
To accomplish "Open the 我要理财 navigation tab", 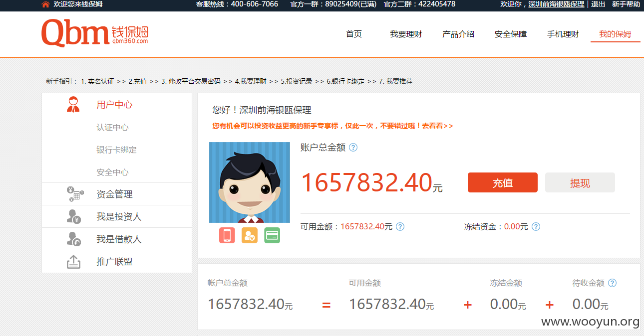I will tap(406, 34).
